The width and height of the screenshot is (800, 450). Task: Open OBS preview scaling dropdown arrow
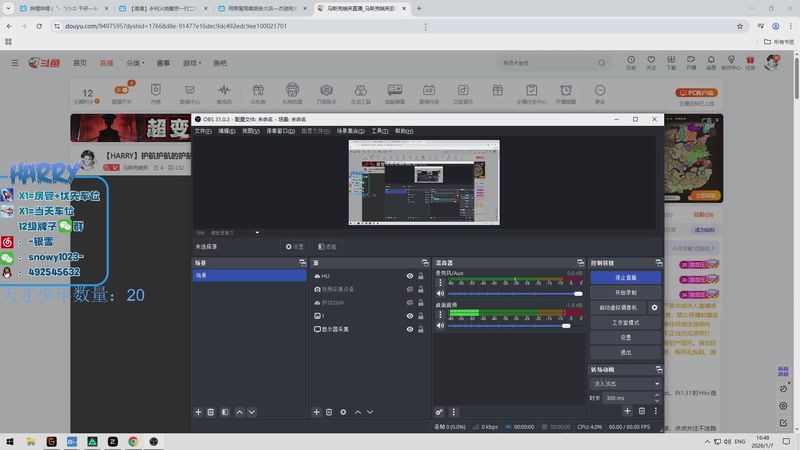(257, 233)
